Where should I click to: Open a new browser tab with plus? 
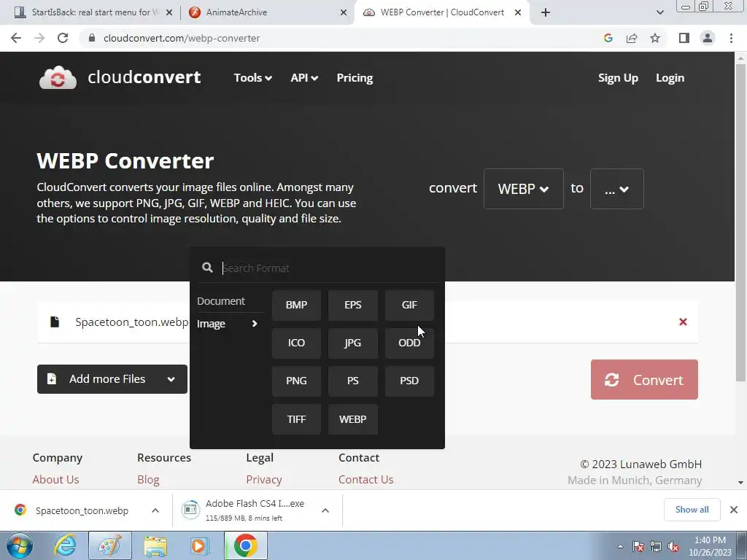(546, 13)
